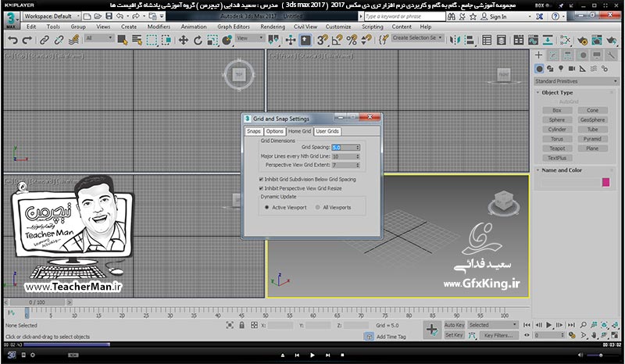Screen dimensions: 625x364
Task: Select the Cameras category icon
Action: tap(572, 69)
